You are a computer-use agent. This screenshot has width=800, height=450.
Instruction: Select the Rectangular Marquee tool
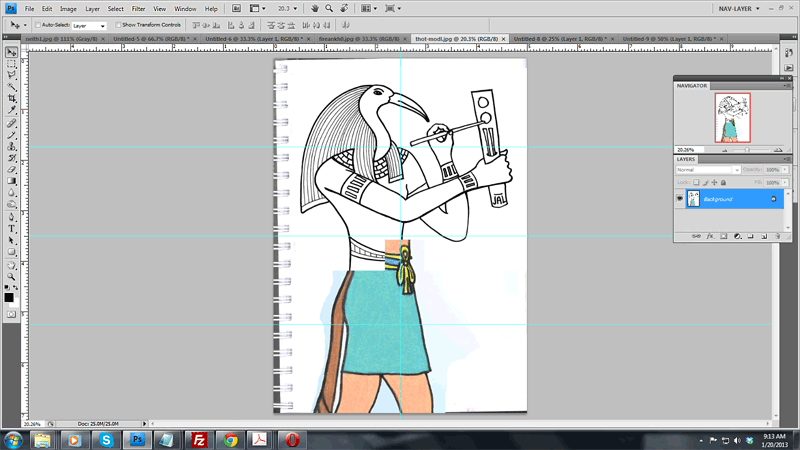pyautogui.click(x=12, y=63)
